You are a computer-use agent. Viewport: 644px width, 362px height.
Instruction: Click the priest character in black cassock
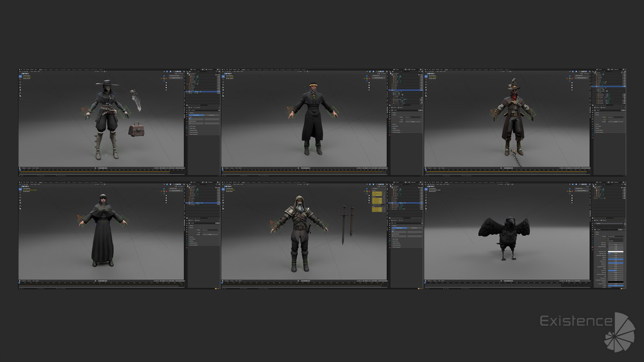[x=312, y=119]
